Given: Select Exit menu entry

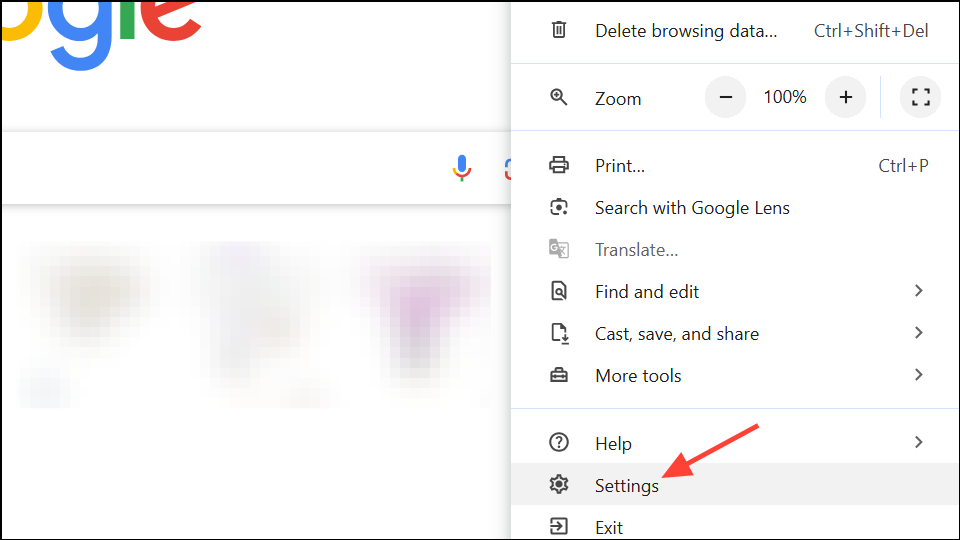Looking at the screenshot, I should point(609,527).
